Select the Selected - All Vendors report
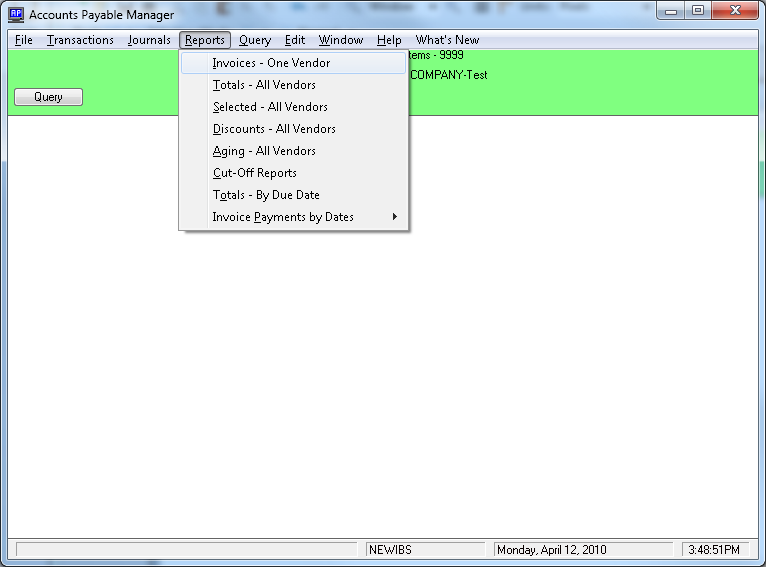Viewport: 766px width, 567px height. pyautogui.click(x=270, y=107)
